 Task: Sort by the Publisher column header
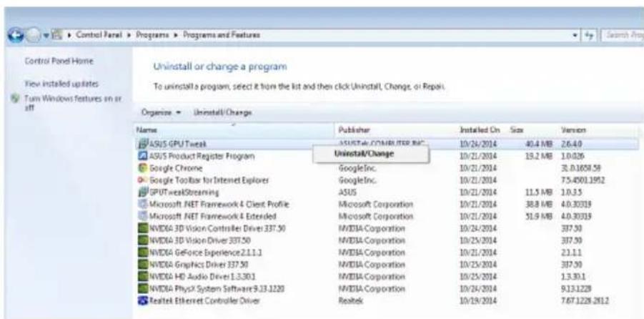pyautogui.click(x=396, y=130)
